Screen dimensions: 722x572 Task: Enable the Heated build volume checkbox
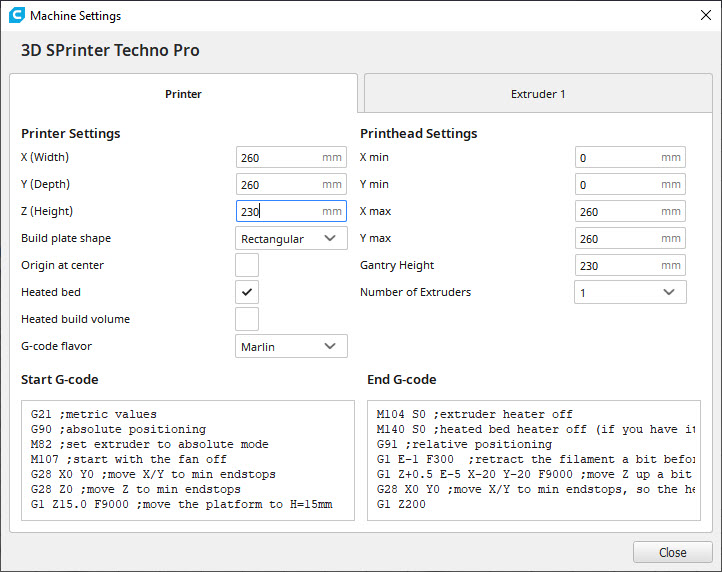click(247, 319)
